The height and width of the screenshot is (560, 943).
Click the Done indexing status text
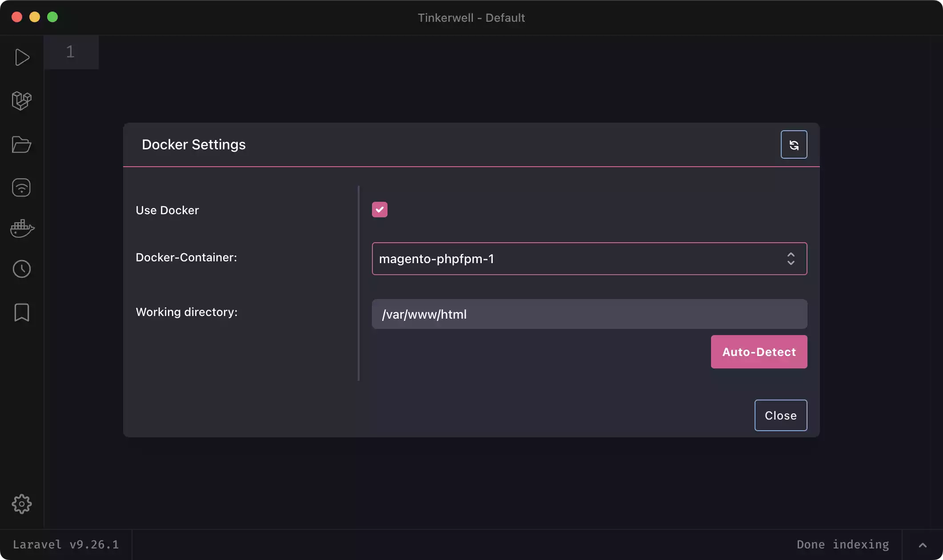tap(843, 545)
